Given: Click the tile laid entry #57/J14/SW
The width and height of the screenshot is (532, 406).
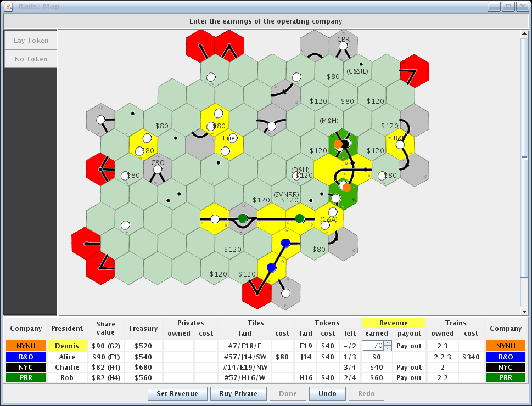Looking at the screenshot, I should (245, 357).
